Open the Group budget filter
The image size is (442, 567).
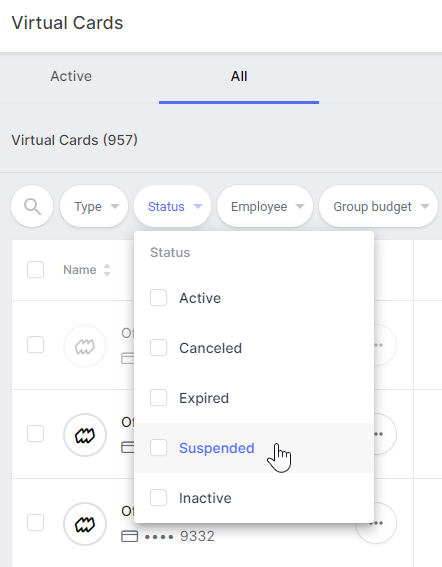click(x=378, y=206)
